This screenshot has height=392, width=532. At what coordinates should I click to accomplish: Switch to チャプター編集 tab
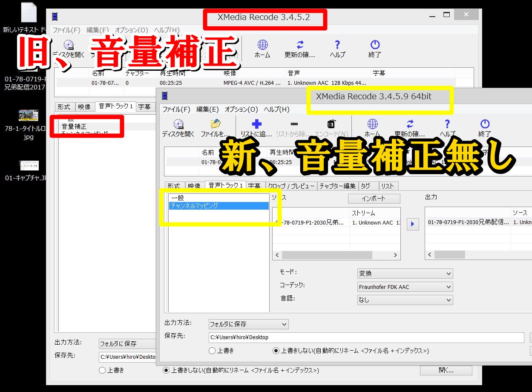click(x=338, y=186)
